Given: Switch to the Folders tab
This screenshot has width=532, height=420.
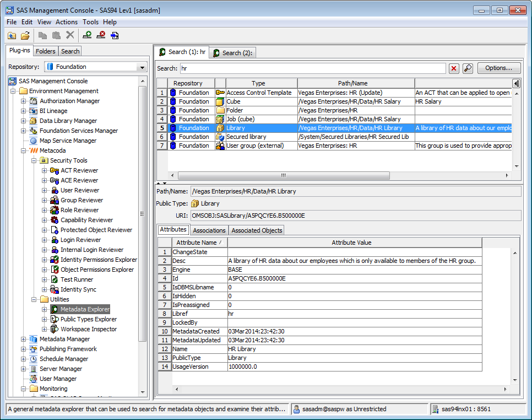Looking at the screenshot, I should coord(46,51).
